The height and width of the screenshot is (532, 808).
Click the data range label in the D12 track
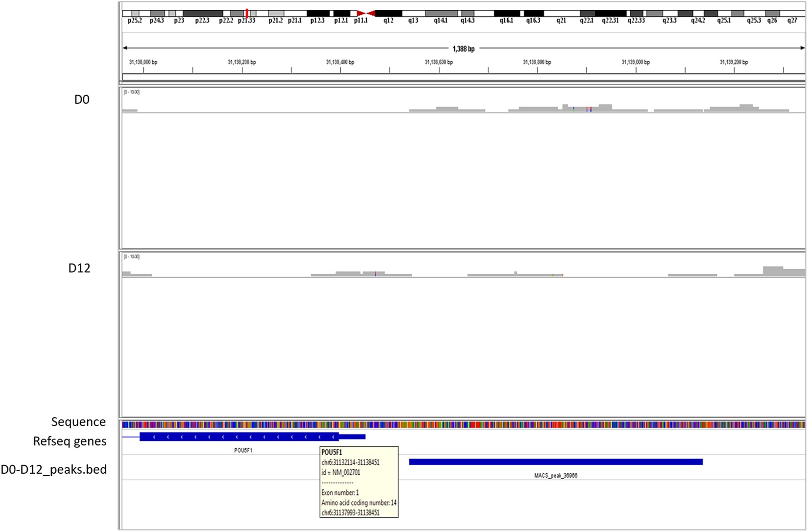(132, 256)
